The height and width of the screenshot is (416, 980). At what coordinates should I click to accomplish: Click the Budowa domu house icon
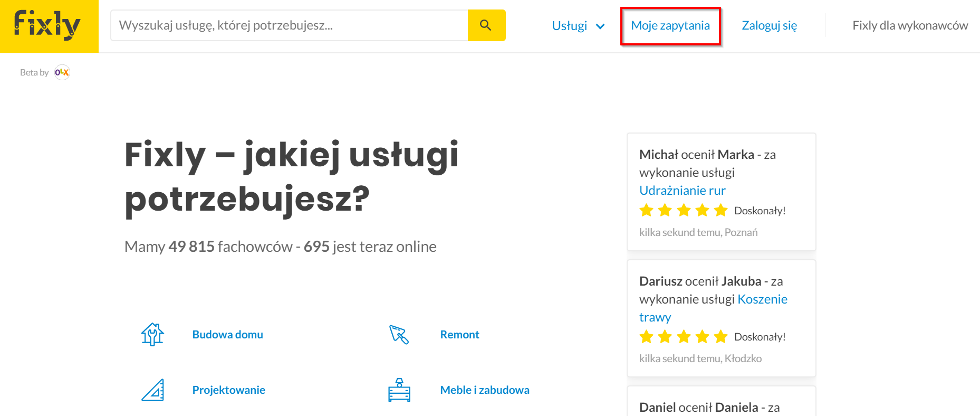pos(152,334)
